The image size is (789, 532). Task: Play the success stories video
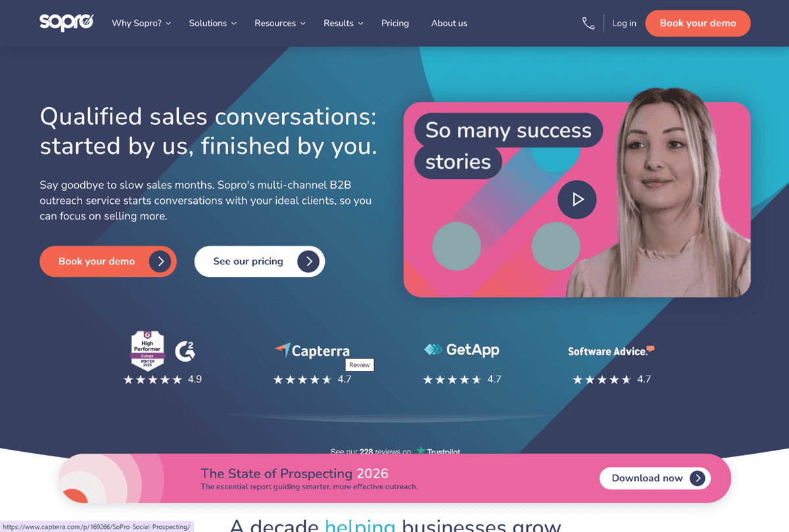pos(577,199)
